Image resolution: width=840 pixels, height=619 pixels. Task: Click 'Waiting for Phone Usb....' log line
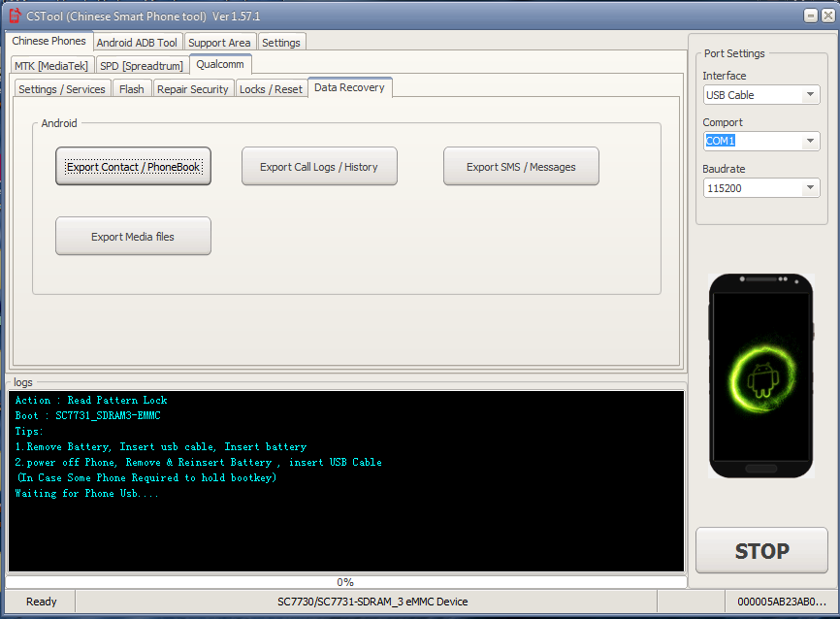click(86, 493)
